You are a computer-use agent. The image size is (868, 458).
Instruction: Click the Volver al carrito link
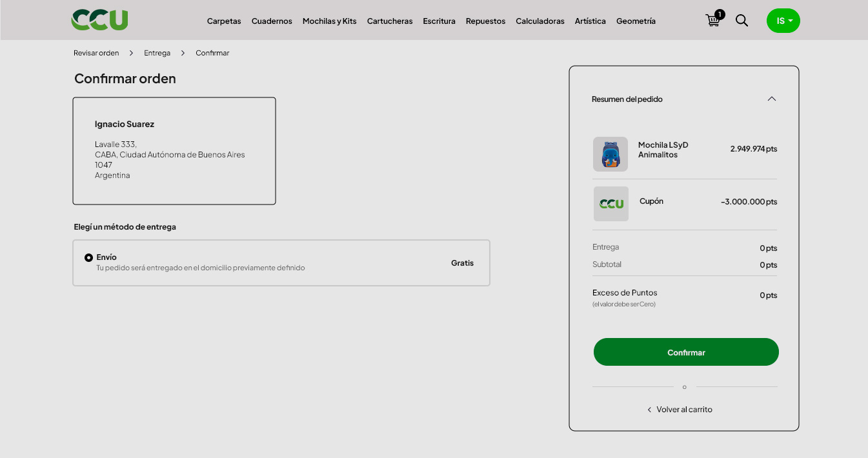point(684,410)
